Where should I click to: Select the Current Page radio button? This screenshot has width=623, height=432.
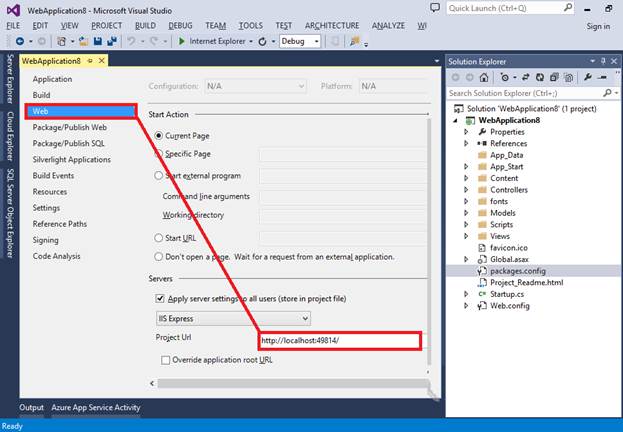pos(159,136)
